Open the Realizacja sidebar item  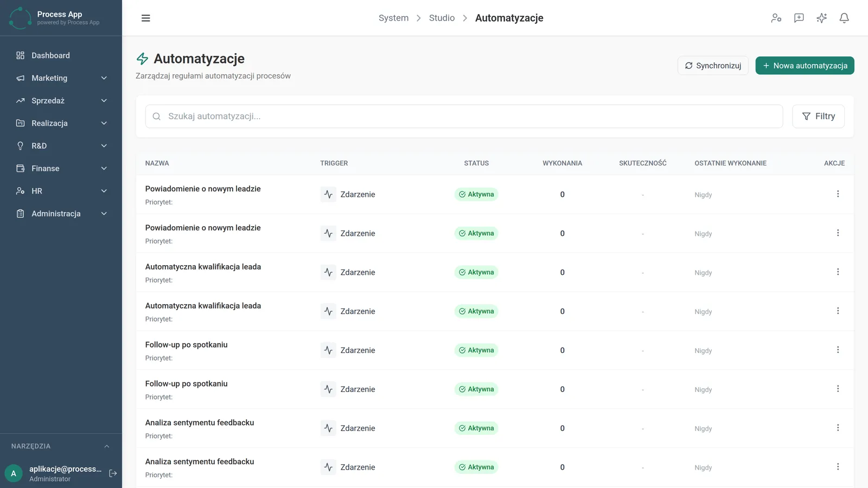61,123
